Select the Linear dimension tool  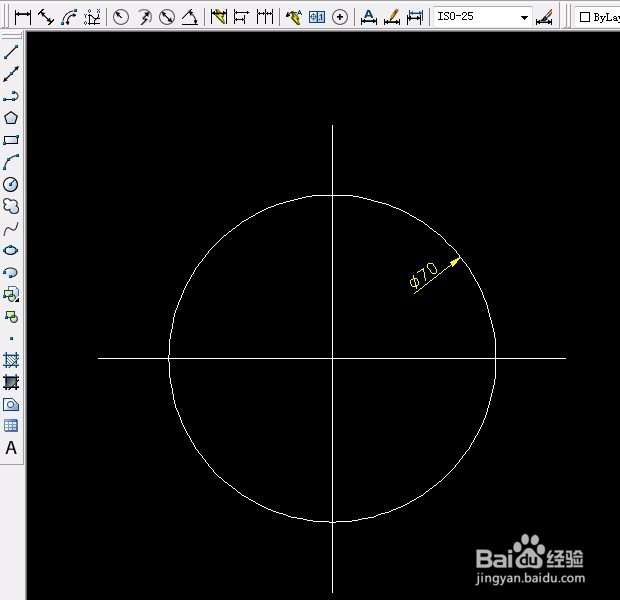23,17
